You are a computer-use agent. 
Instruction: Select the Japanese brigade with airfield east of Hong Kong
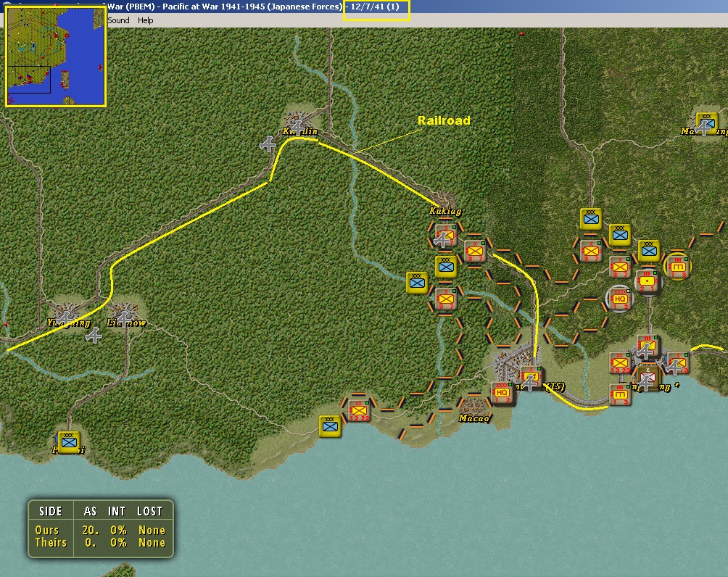(678, 363)
